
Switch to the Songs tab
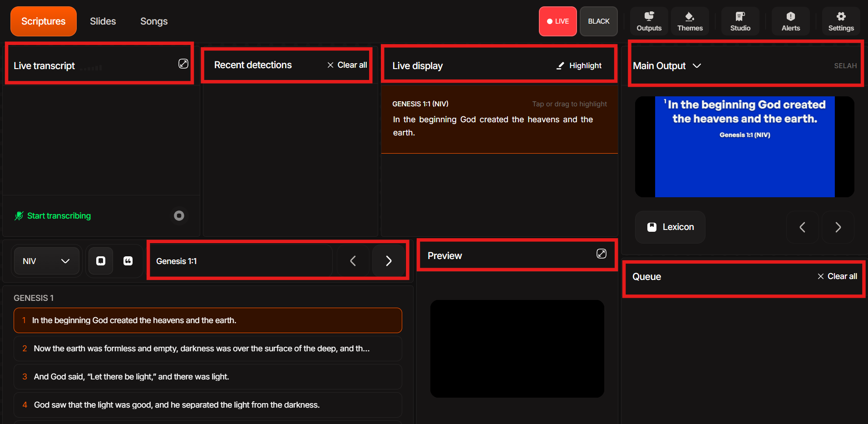(154, 21)
